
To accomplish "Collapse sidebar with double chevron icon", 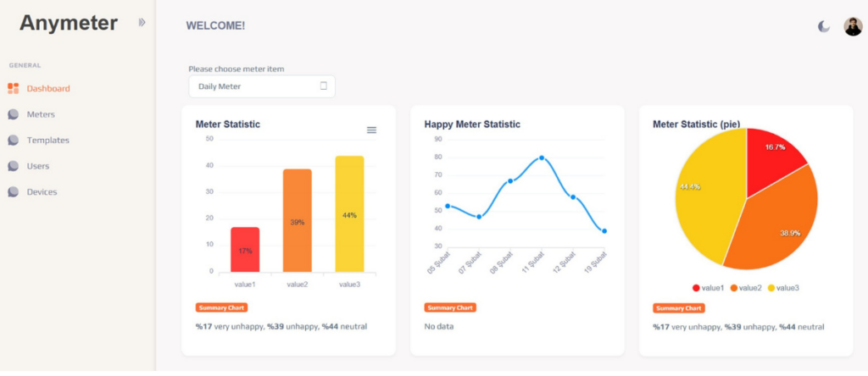I will [142, 22].
